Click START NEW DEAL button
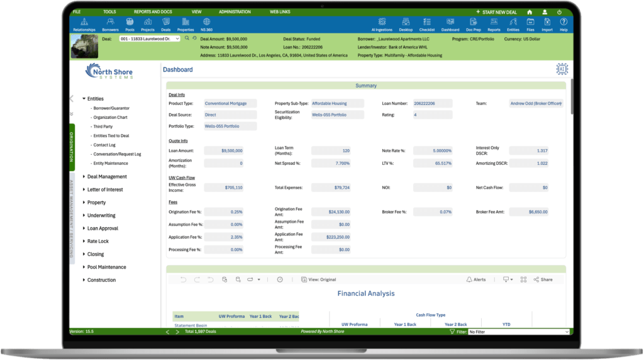644x360 pixels. [496, 12]
